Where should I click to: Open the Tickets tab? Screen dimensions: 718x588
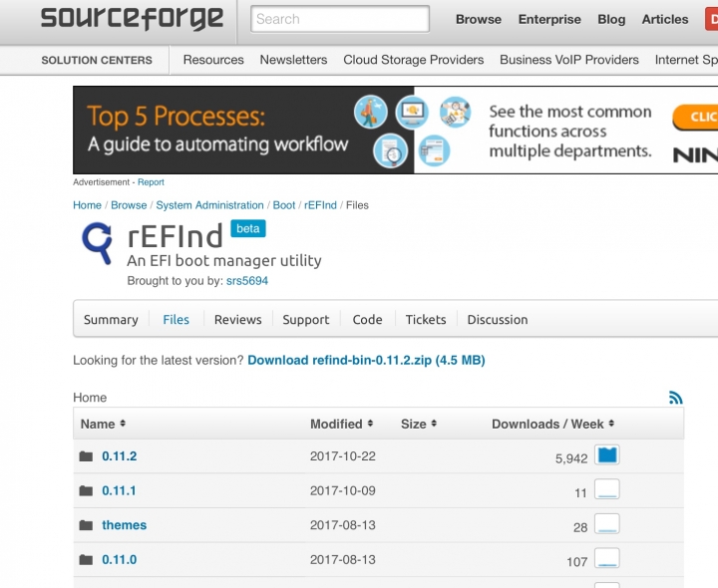426,319
